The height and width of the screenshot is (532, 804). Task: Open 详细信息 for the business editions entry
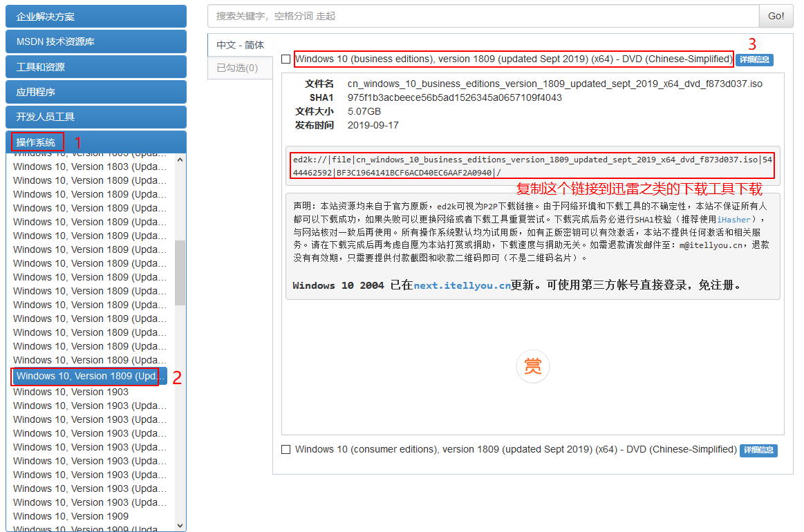[x=755, y=59]
